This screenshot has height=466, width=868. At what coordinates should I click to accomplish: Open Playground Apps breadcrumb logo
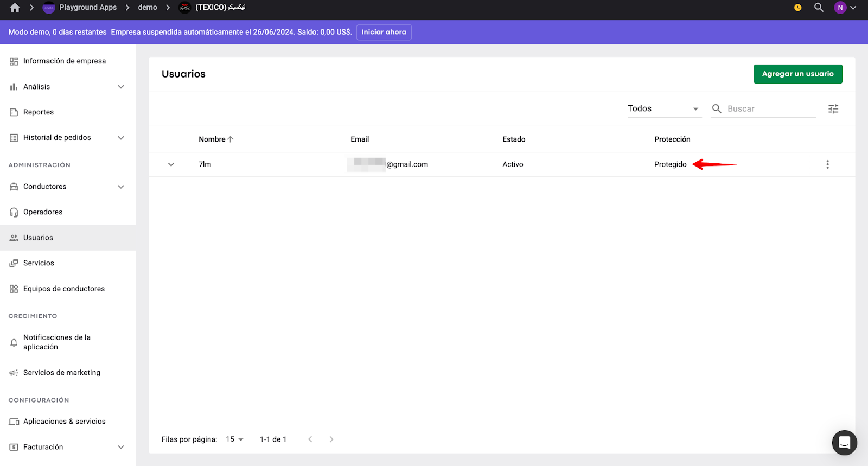point(49,8)
